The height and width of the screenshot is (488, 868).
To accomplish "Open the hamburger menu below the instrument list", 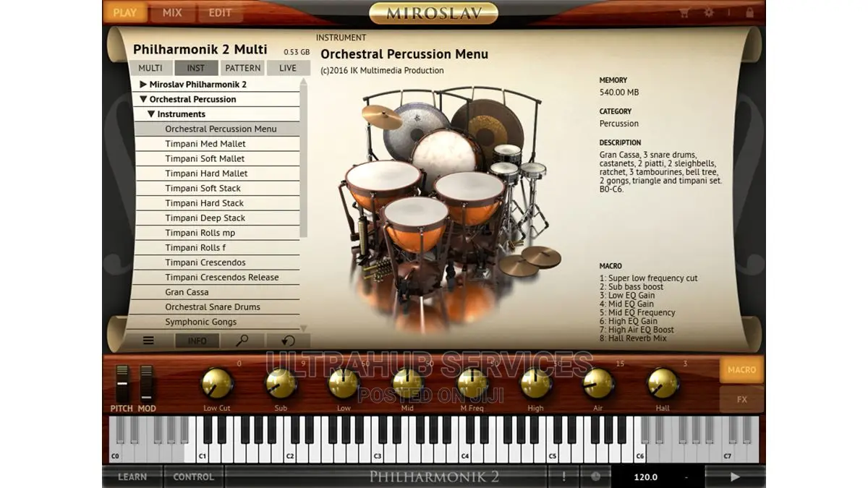I will pos(148,341).
